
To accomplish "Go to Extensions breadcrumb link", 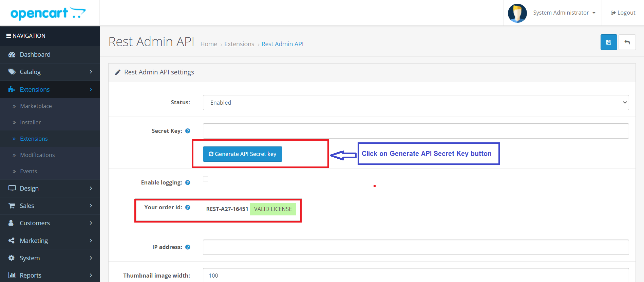I will [239, 44].
